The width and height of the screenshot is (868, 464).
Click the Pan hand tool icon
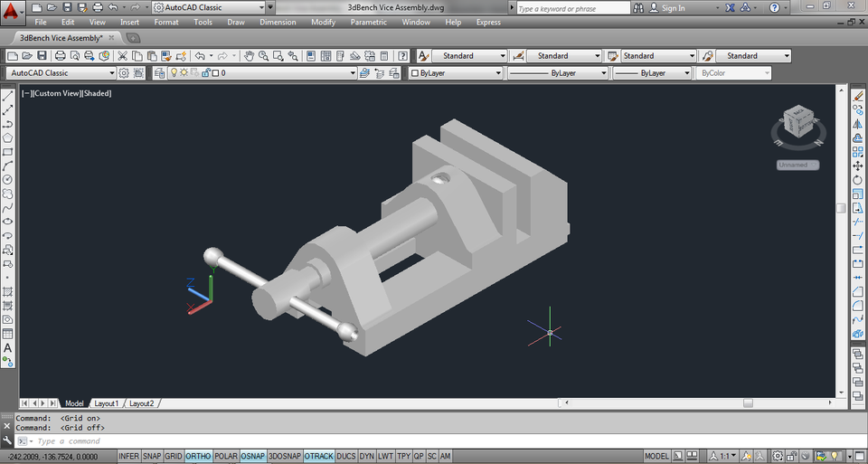click(x=250, y=56)
